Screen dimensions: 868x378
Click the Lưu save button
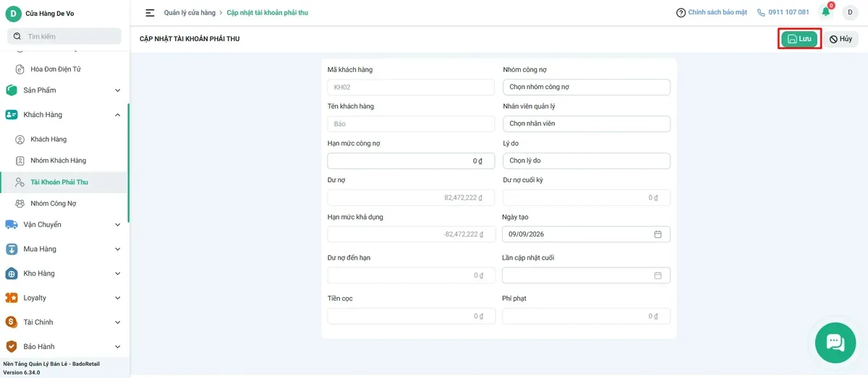point(799,39)
